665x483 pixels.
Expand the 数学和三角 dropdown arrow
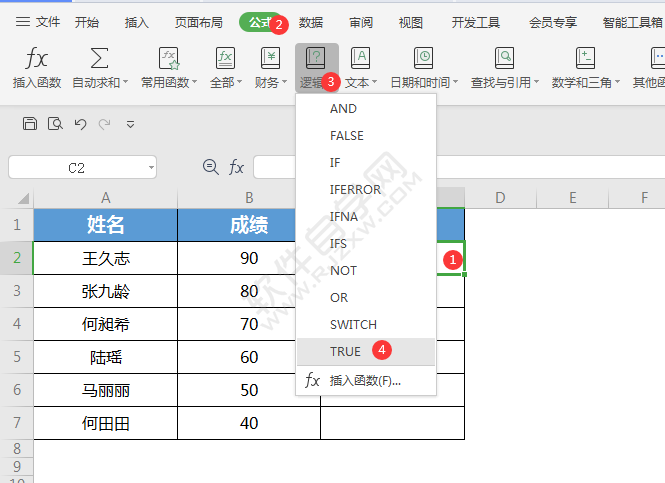(617, 82)
